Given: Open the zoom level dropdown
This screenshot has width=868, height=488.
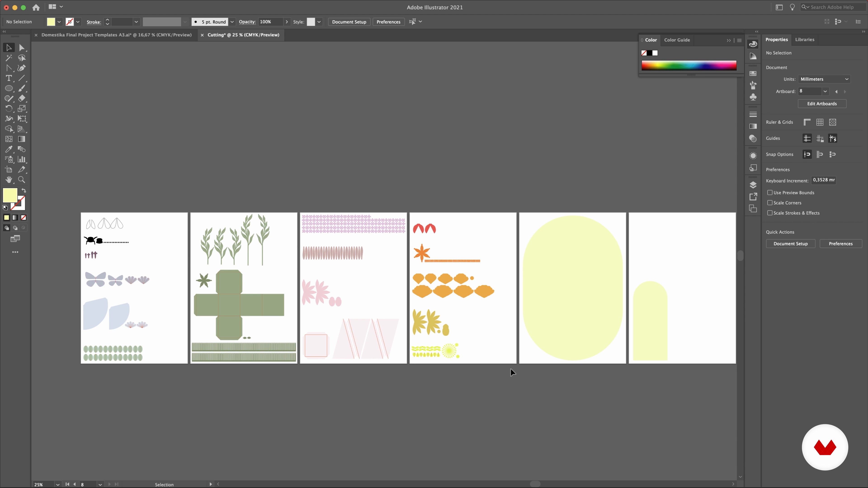Looking at the screenshot, I should 58,485.
